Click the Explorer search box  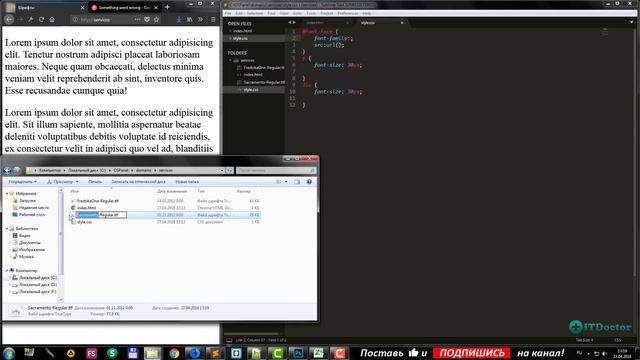(276, 170)
